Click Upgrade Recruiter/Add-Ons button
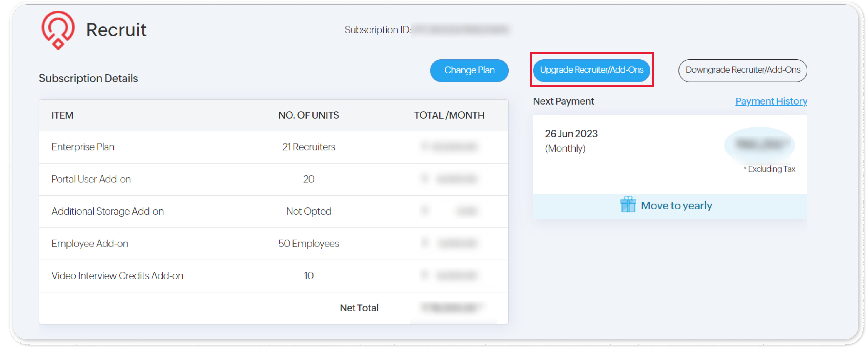The image size is (868, 349). click(x=591, y=70)
